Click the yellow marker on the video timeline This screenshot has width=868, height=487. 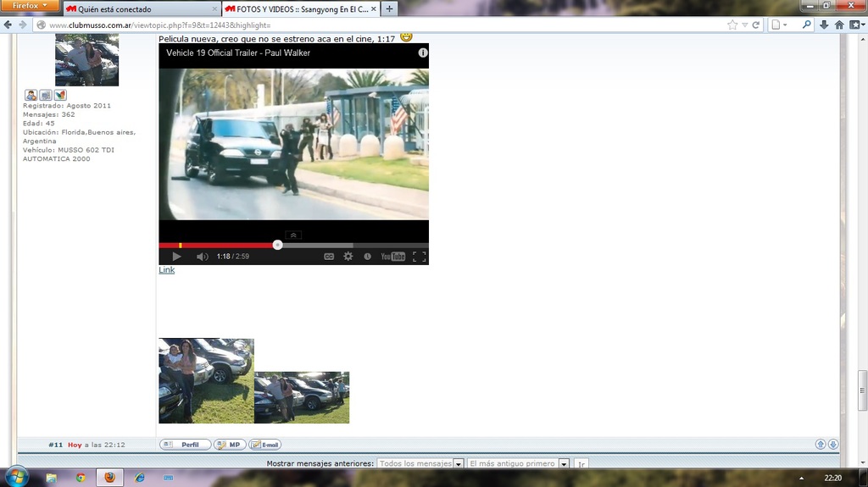(x=181, y=245)
